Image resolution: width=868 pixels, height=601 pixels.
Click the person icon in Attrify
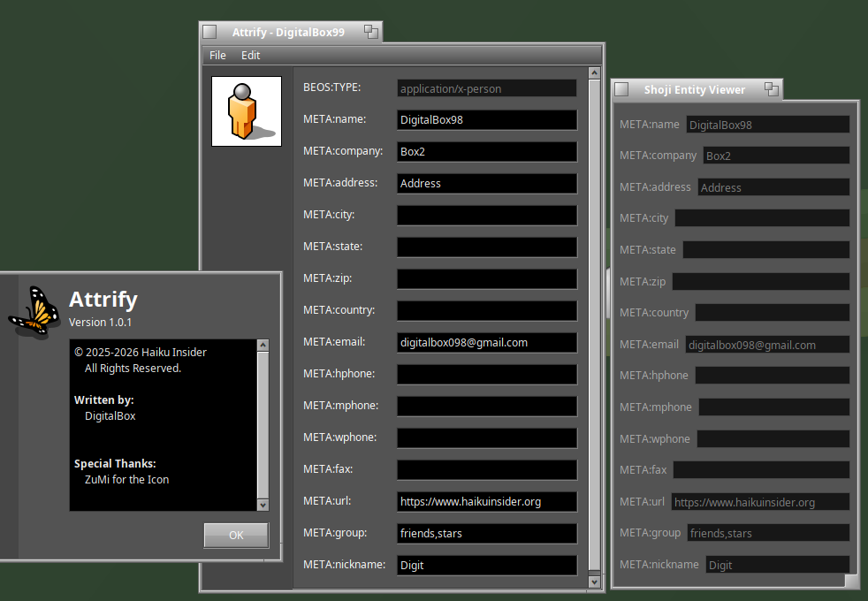[x=246, y=111]
